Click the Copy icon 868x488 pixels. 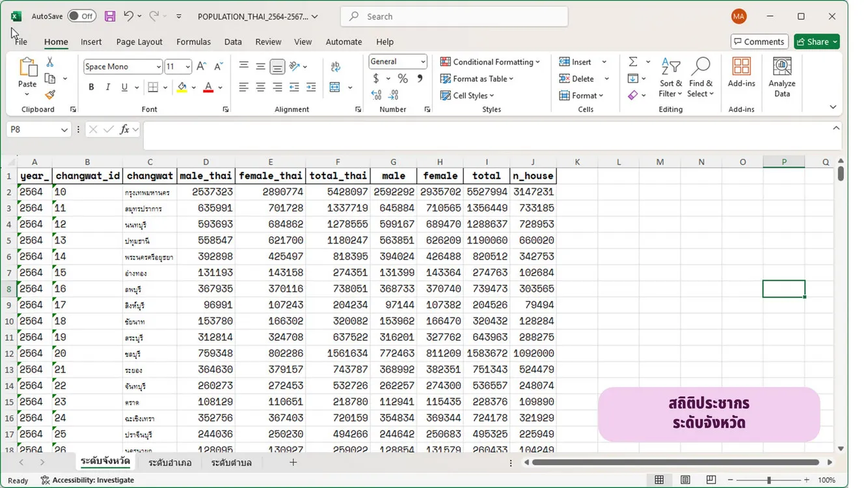point(50,79)
